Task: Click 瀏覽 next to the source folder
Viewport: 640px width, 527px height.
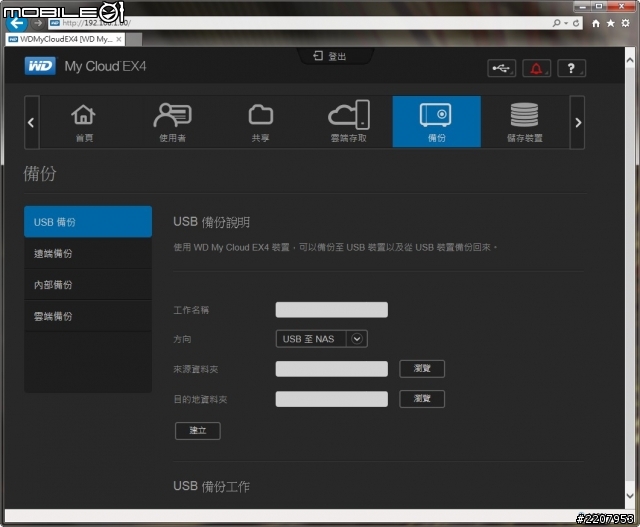Action: click(x=422, y=369)
